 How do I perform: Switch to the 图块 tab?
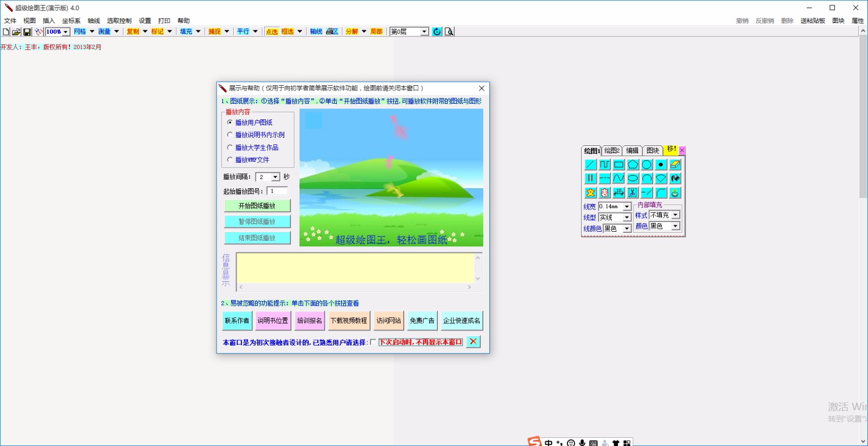653,151
